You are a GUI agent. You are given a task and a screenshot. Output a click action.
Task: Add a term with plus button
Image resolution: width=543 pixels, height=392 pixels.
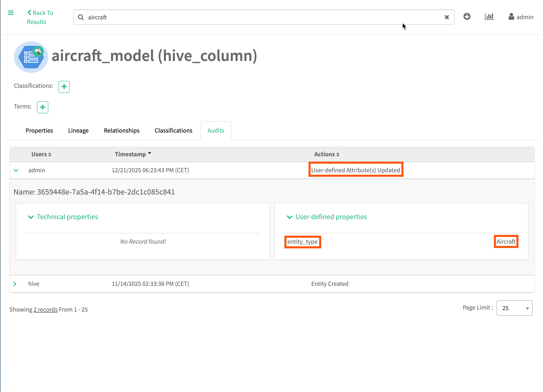point(43,107)
